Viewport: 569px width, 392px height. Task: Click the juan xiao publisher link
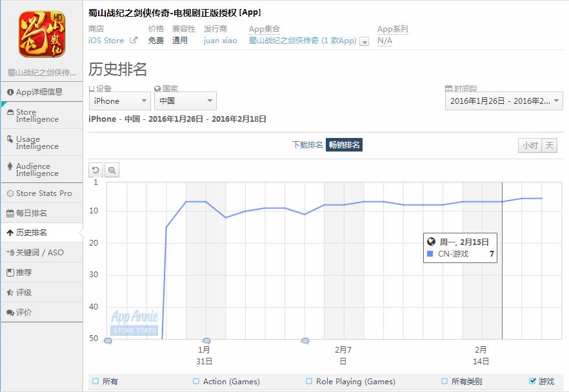click(x=220, y=40)
